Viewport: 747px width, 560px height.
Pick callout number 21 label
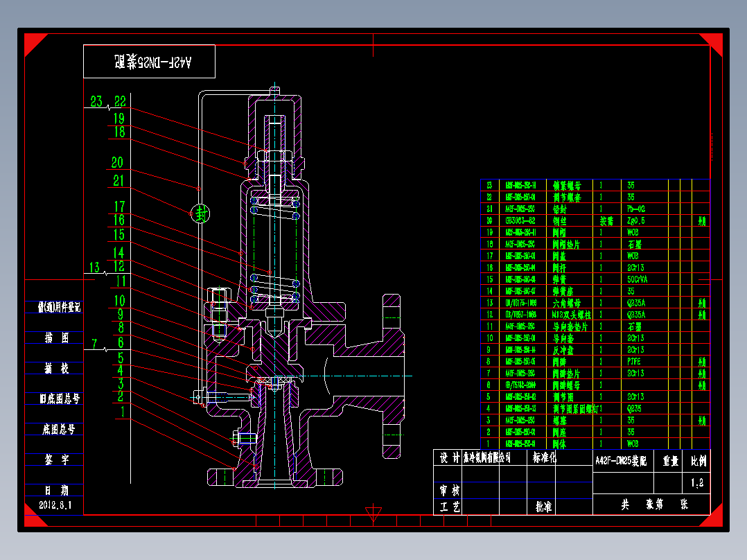(x=118, y=181)
